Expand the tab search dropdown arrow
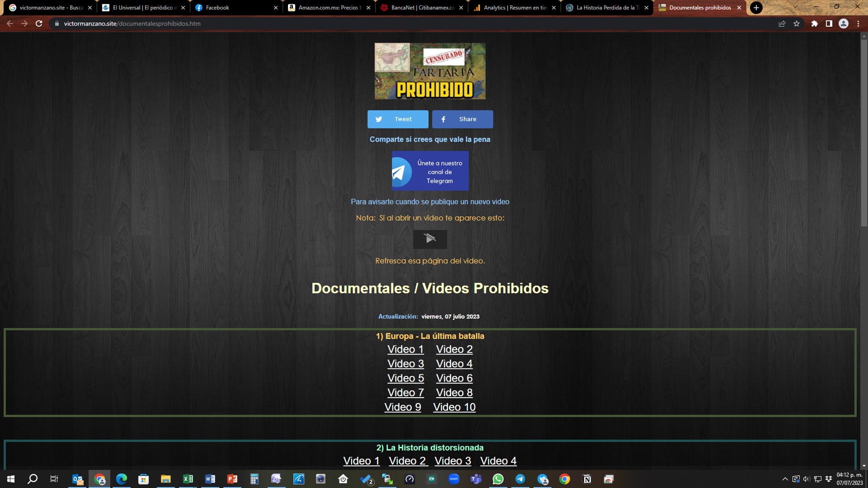This screenshot has height=488, width=868. coord(795,7)
